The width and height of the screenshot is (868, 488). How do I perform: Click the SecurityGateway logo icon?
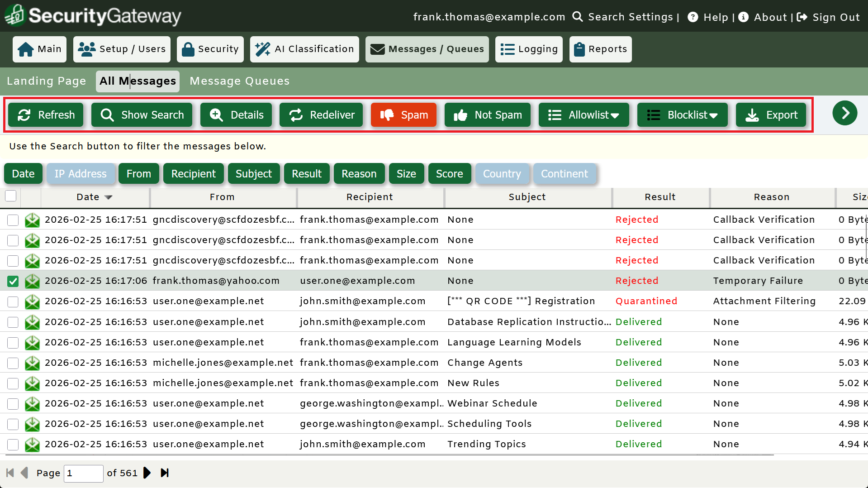(15, 15)
